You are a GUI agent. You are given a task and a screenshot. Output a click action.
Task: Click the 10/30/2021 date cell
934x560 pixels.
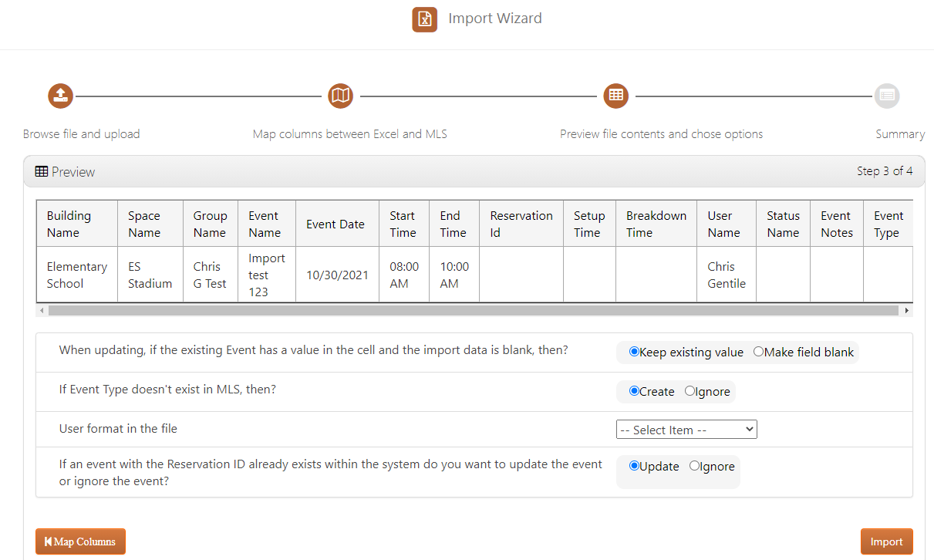(x=337, y=275)
